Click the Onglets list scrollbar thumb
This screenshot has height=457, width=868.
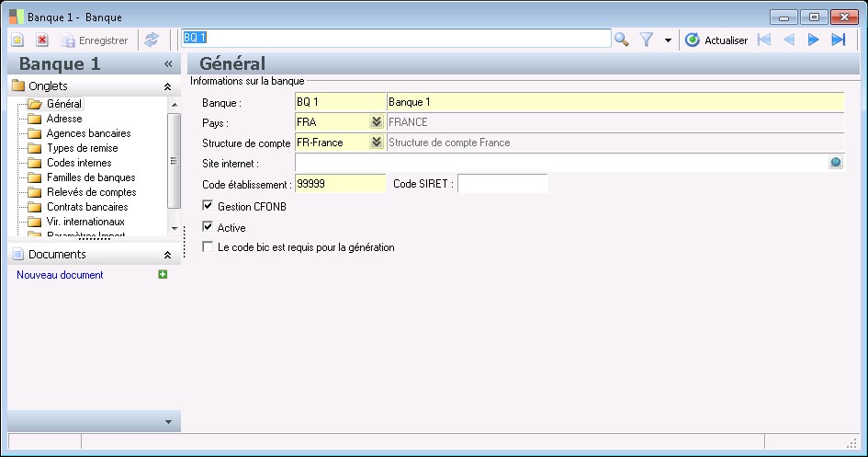pyautogui.click(x=174, y=161)
